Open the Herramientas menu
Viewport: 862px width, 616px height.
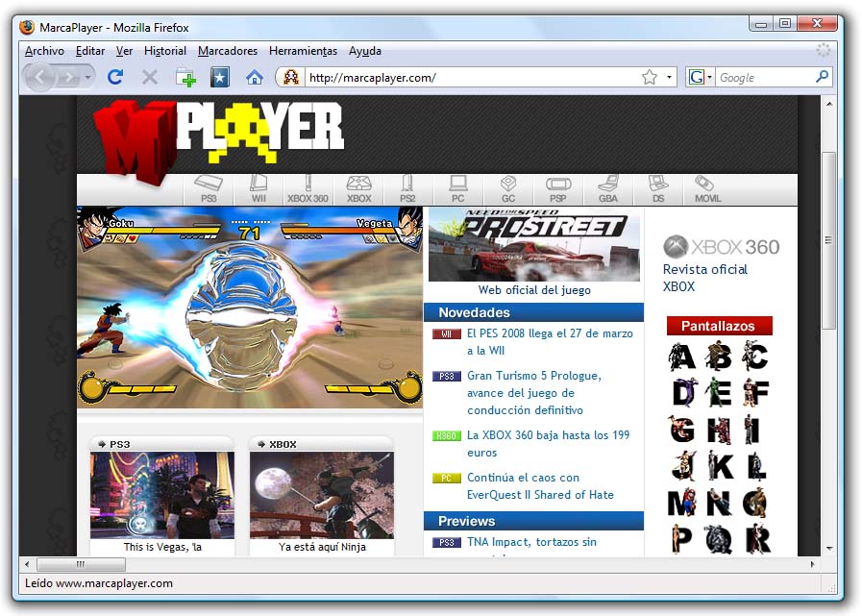303,51
